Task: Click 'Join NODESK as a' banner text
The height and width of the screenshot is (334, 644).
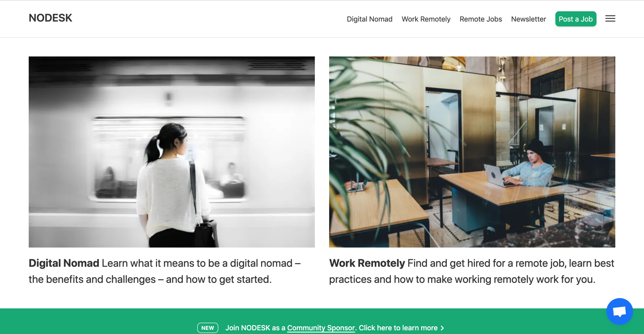Action: coord(255,328)
